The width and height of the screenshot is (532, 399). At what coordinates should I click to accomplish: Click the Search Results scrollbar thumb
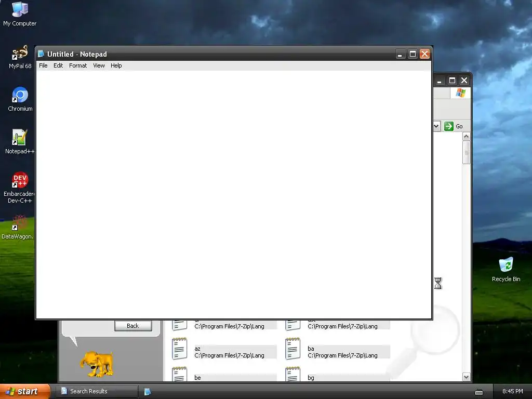[466, 152]
